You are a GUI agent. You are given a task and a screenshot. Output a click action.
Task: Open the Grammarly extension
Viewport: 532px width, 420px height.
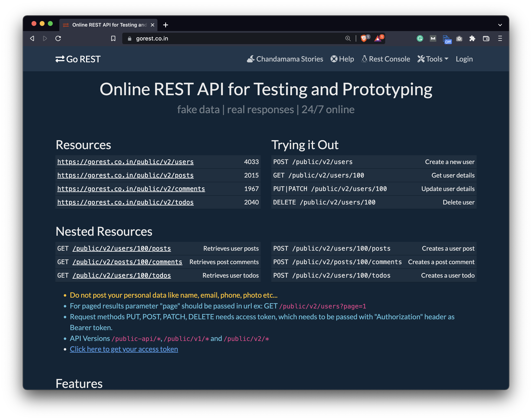tap(420, 38)
